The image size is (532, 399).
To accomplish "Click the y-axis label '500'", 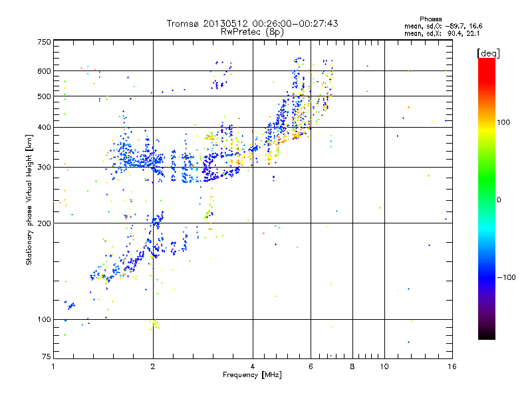I will pos(44,96).
